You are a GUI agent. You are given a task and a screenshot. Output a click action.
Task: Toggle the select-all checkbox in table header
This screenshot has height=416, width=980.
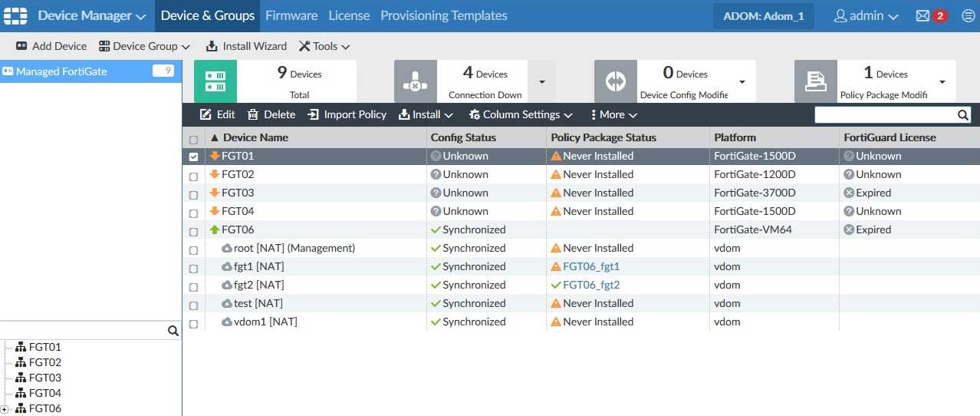[193, 140]
